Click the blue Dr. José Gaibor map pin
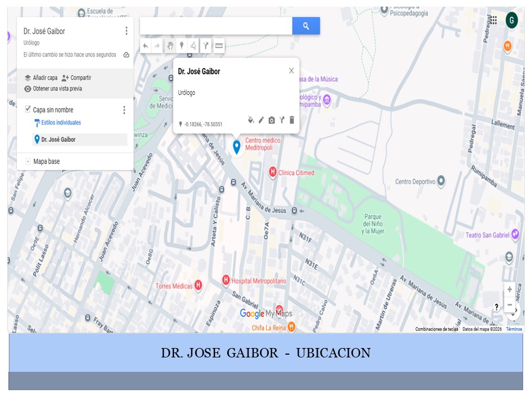Image resolution: width=532 pixels, height=399 pixels. (x=237, y=146)
